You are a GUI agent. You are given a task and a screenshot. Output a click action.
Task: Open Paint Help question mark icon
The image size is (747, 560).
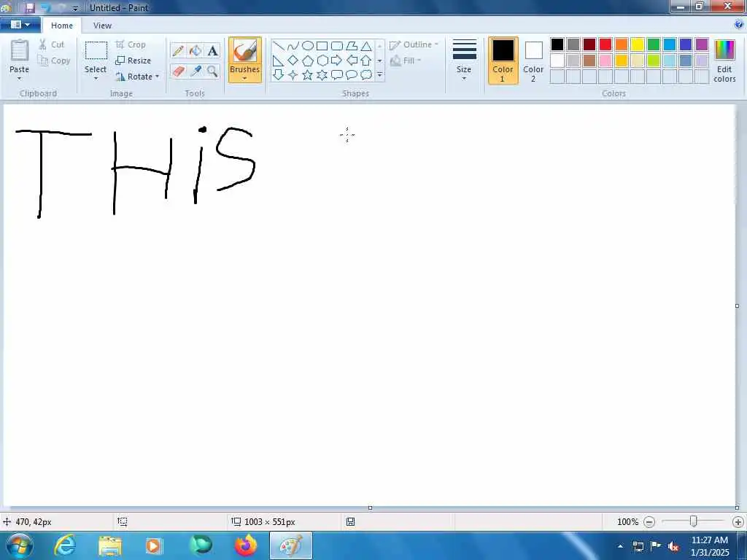click(x=739, y=25)
